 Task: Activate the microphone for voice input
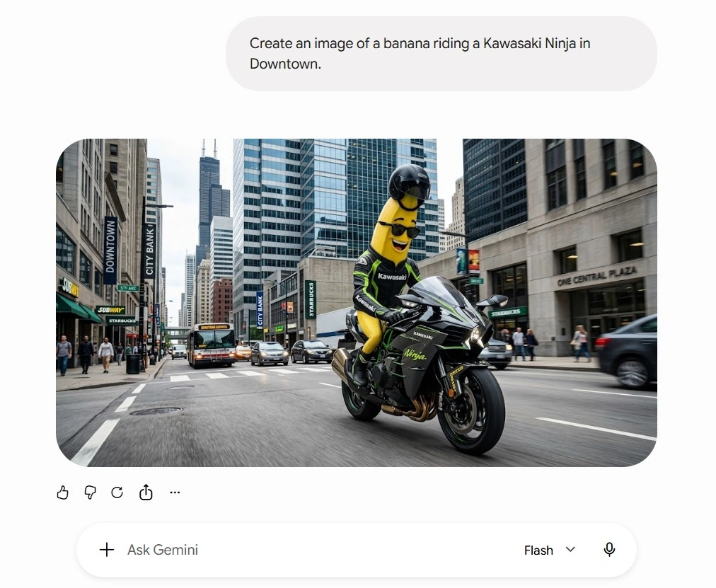pyautogui.click(x=609, y=550)
